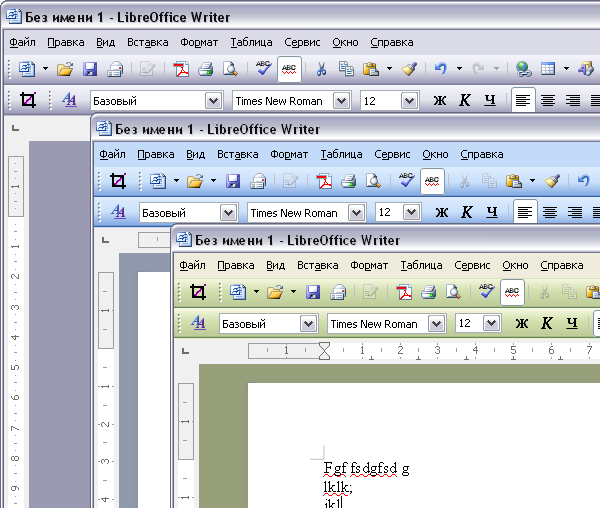This screenshot has height=508, width=600.
Task: Toggle Italic (К) in the middle window
Action: (x=465, y=213)
